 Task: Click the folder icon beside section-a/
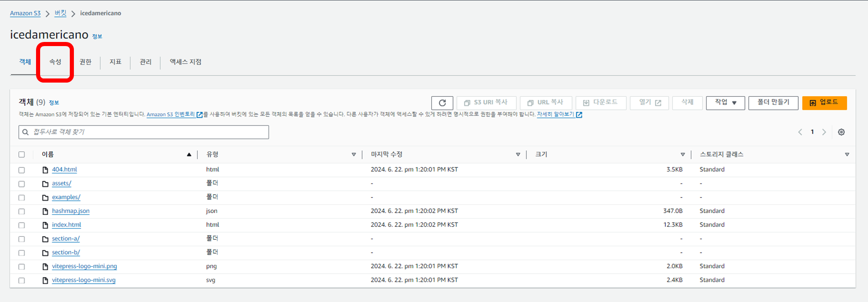(x=45, y=239)
